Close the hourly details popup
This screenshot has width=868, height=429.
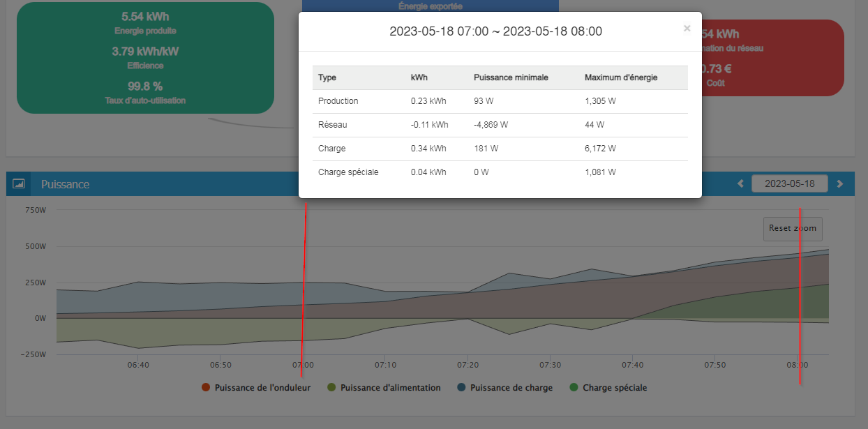coord(687,29)
